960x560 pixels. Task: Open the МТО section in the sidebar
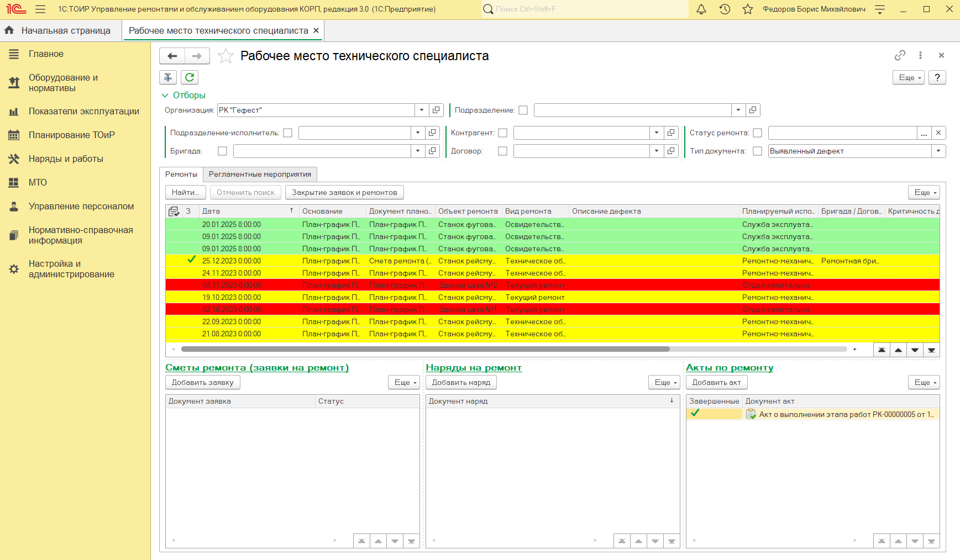(x=38, y=182)
